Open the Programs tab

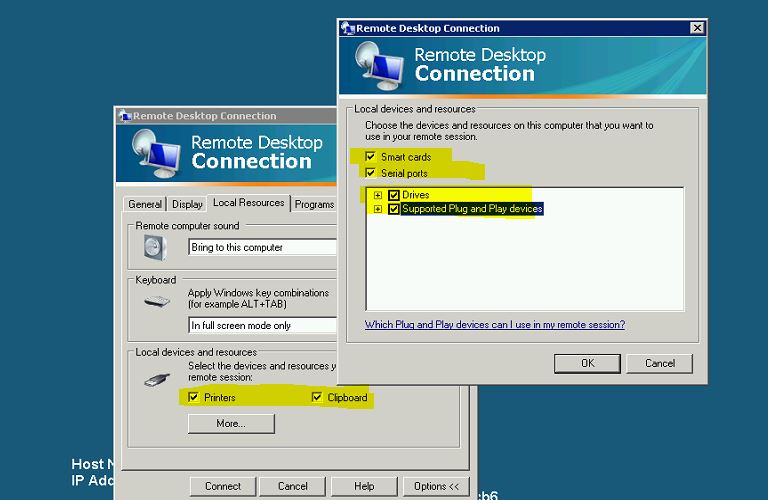click(x=314, y=204)
